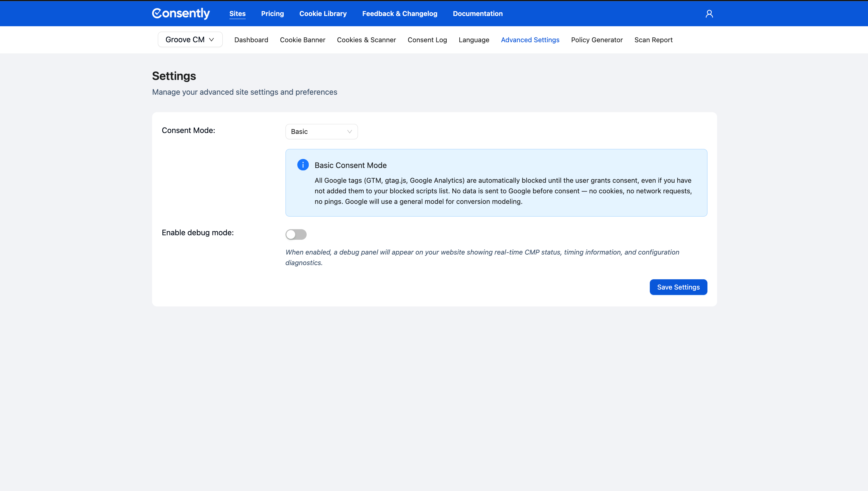Expand the Groove CM site selector
Screen dimensions: 868x491
click(190, 40)
